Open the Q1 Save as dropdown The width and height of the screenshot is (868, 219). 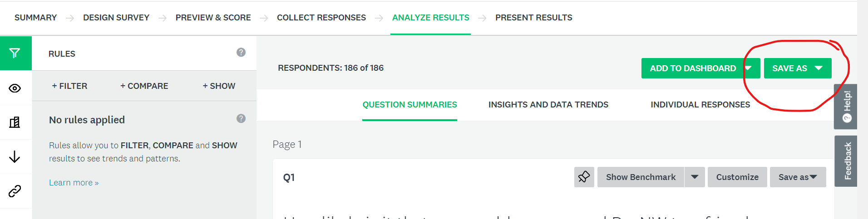point(798,177)
